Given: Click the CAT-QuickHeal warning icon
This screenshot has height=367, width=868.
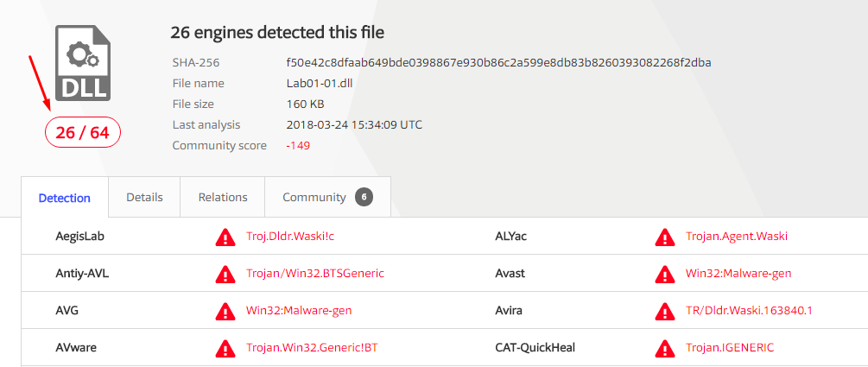Looking at the screenshot, I should (664, 348).
